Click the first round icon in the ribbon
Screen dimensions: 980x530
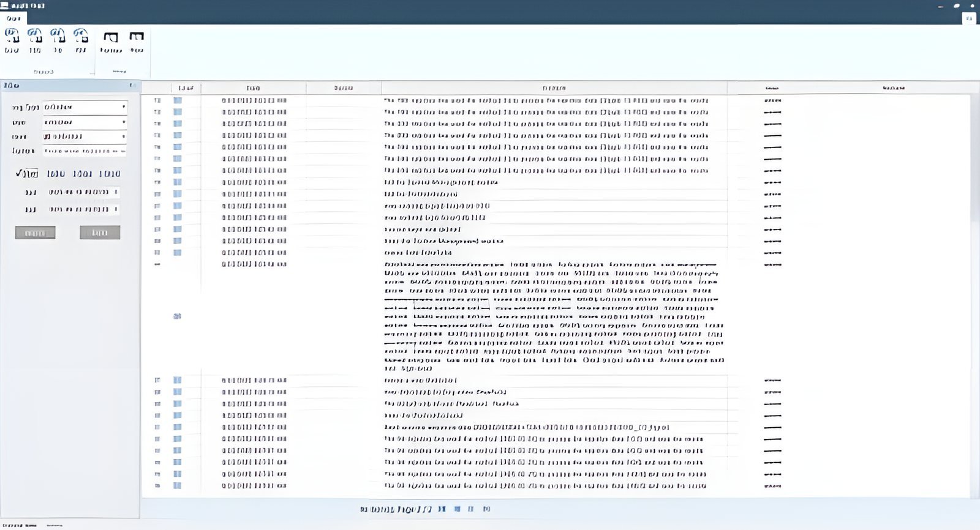tap(12, 35)
